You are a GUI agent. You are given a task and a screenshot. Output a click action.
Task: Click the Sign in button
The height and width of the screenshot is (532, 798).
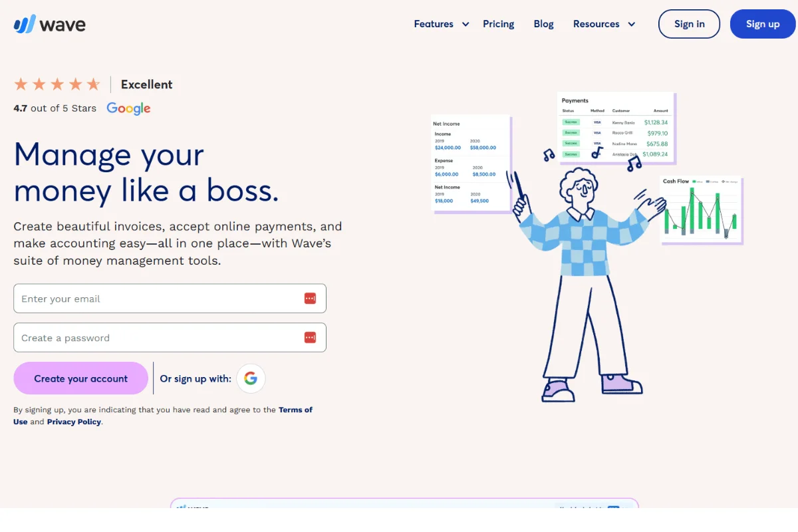point(689,23)
